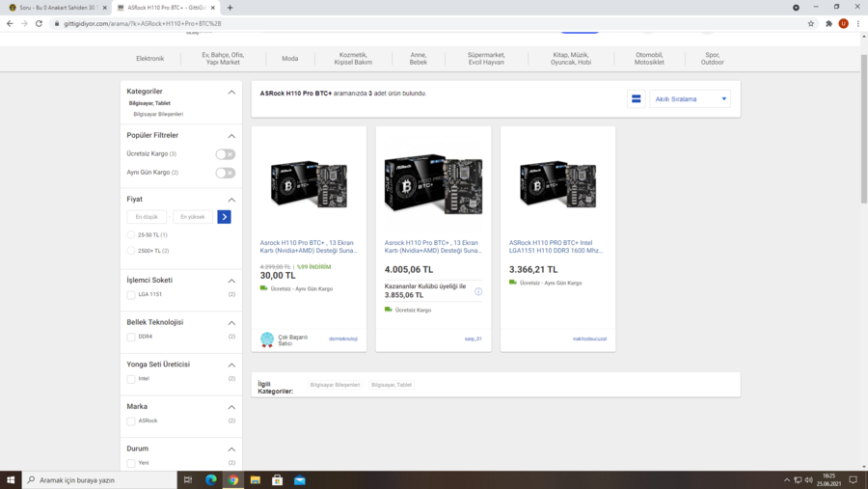Click the Çok Başarılı Satıcı badge icon
This screenshot has width=868, height=489.
point(267,340)
